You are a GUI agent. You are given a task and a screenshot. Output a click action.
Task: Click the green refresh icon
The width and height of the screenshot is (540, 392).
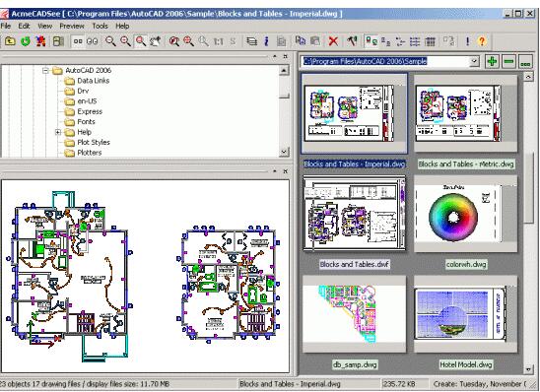point(26,41)
